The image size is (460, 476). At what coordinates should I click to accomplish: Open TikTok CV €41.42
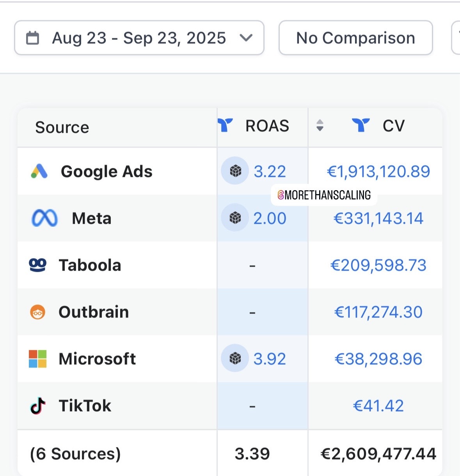click(x=378, y=406)
